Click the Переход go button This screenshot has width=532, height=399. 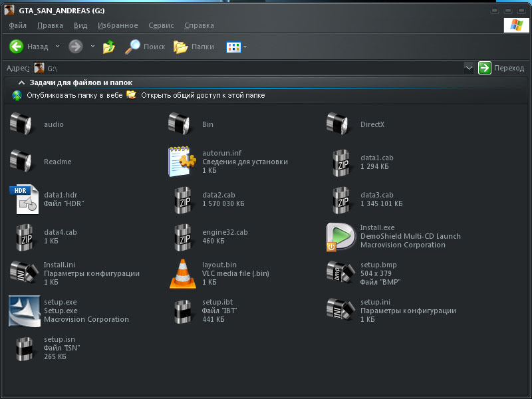tap(501, 68)
